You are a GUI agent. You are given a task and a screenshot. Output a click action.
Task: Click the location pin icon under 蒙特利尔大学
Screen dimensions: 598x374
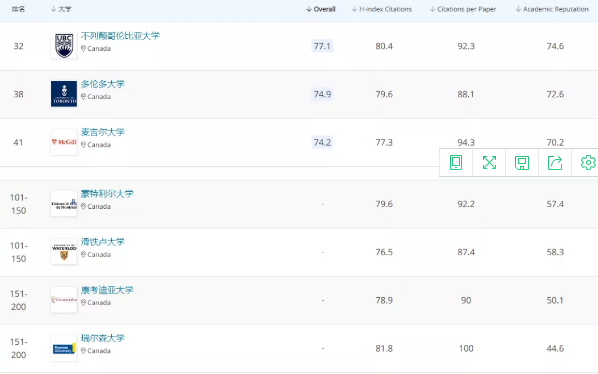(x=83, y=206)
